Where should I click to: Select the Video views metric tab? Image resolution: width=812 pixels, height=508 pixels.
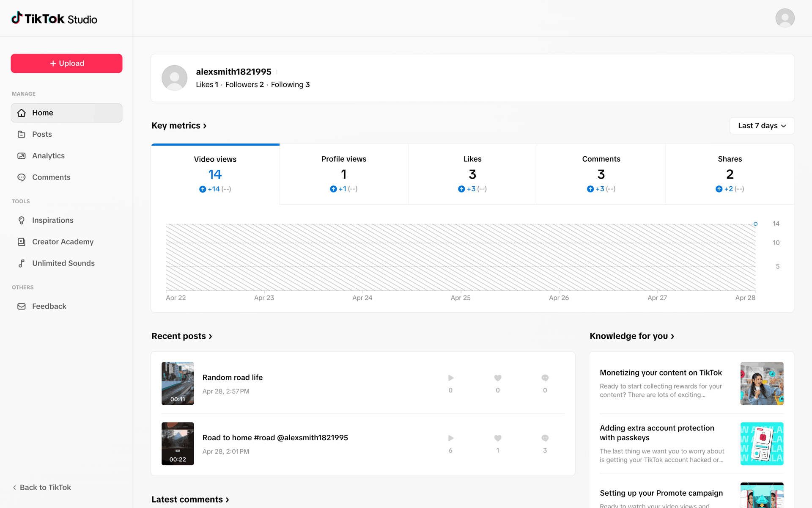point(215,174)
